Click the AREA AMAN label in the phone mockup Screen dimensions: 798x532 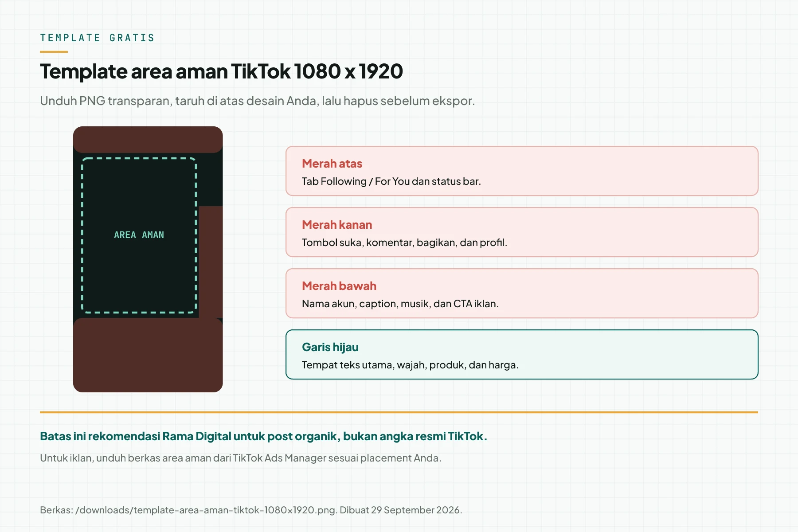139,235
